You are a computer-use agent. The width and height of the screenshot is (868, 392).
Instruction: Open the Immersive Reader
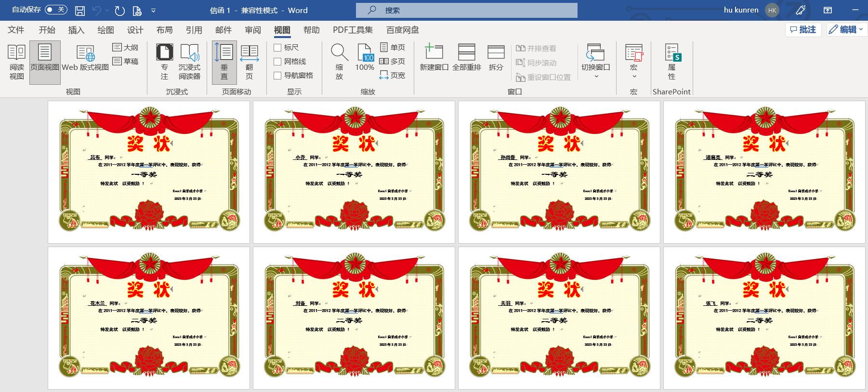189,62
